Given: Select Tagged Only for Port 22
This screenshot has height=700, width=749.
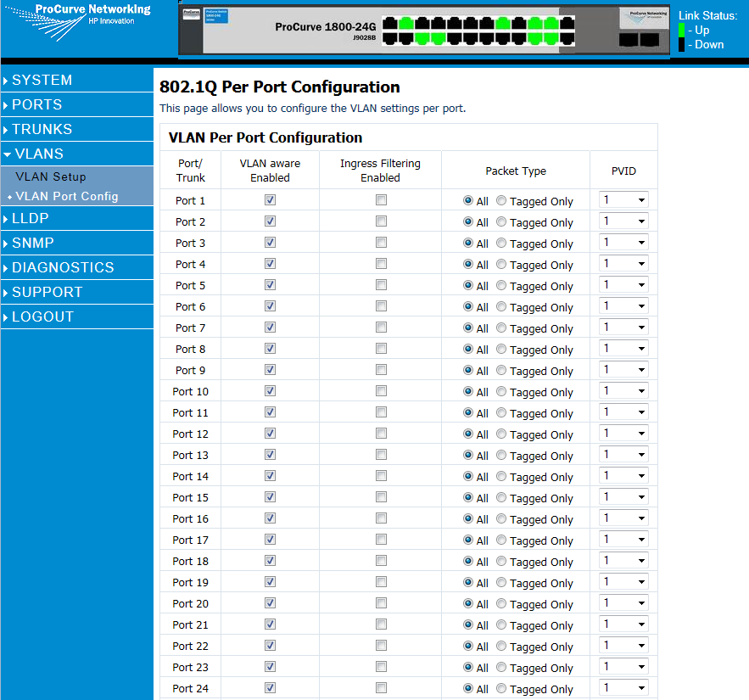Looking at the screenshot, I should click(501, 646).
